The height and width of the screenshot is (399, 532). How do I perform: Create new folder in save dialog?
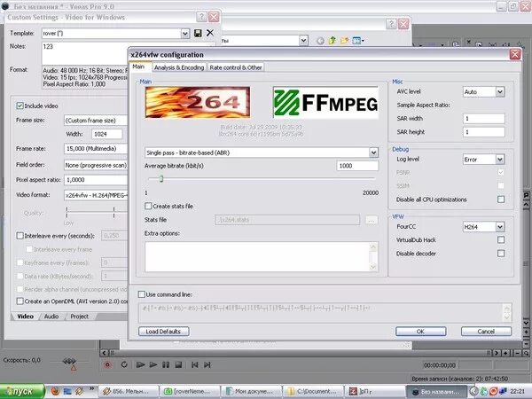344,41
